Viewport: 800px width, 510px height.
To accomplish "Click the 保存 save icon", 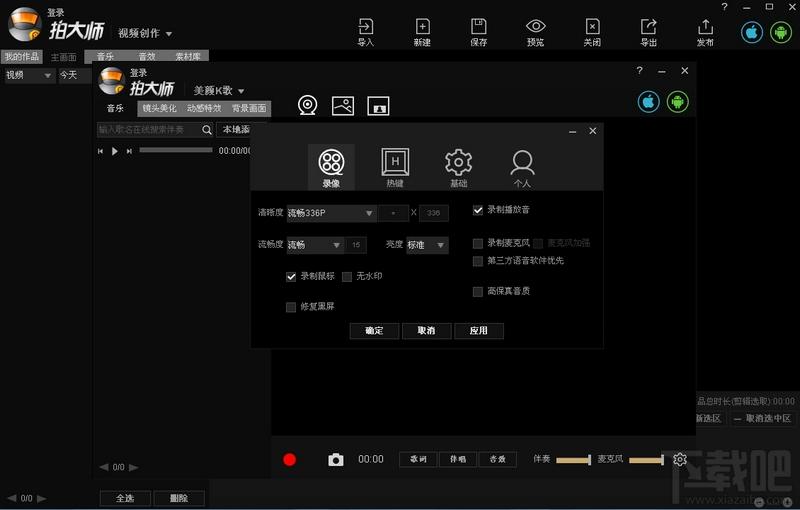I will [x=479, y=32].
